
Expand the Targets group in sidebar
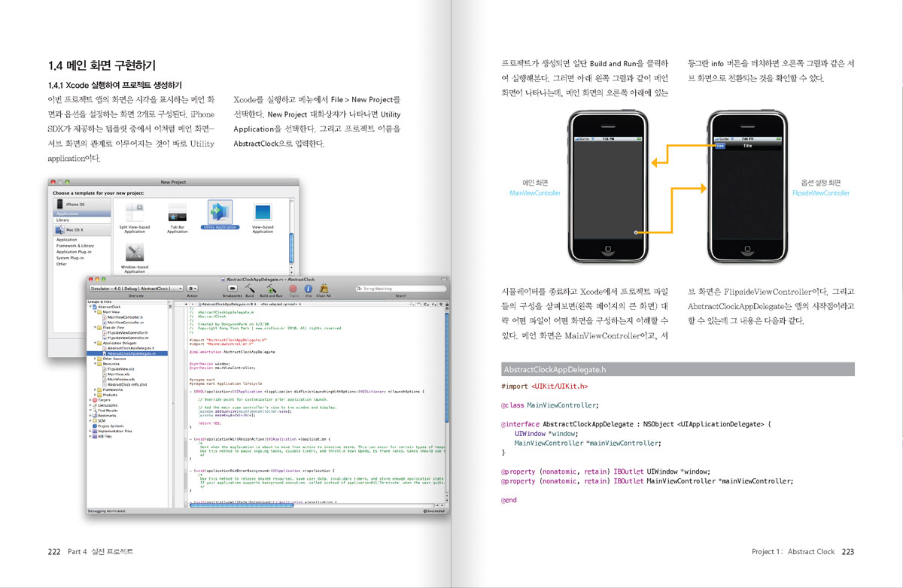91,400
